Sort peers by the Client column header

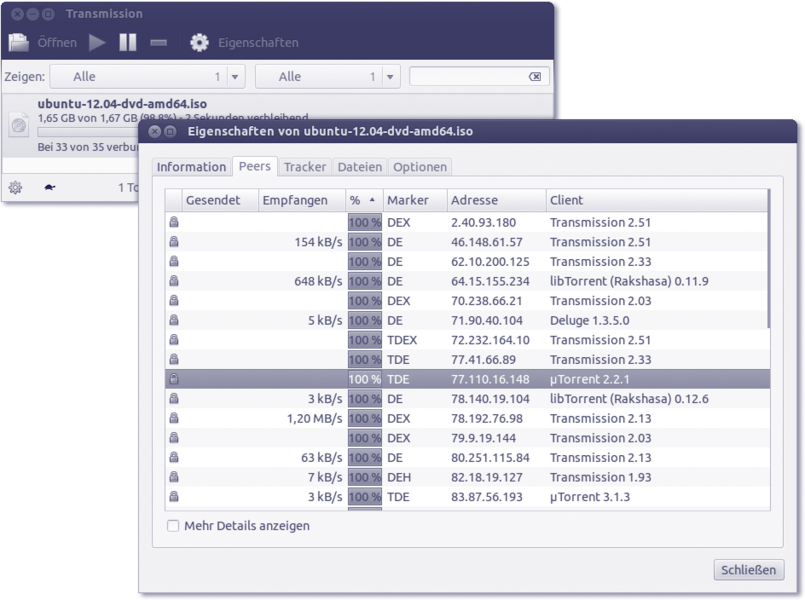pyautogui.click(x=657, y=200)
